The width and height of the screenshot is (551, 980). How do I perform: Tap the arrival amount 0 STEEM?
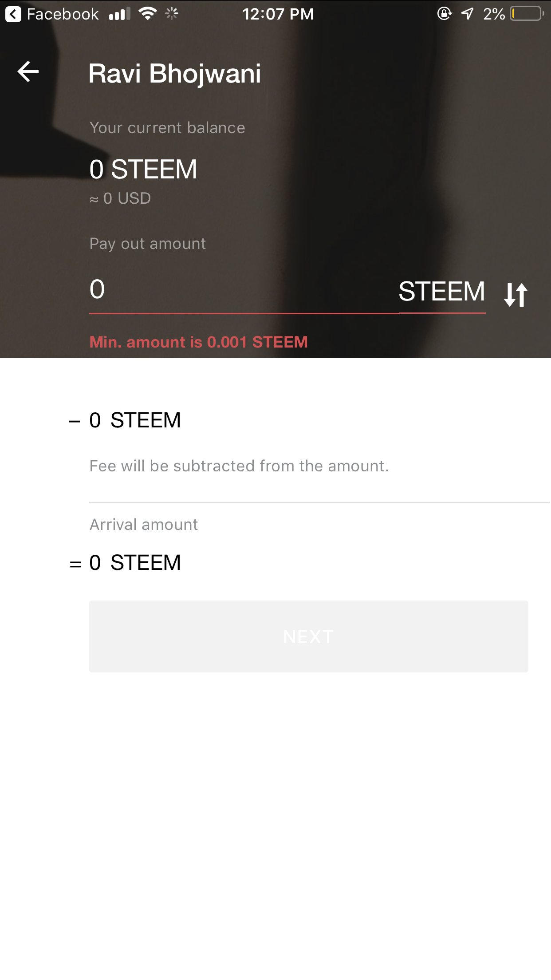click(x=135, y=563)
